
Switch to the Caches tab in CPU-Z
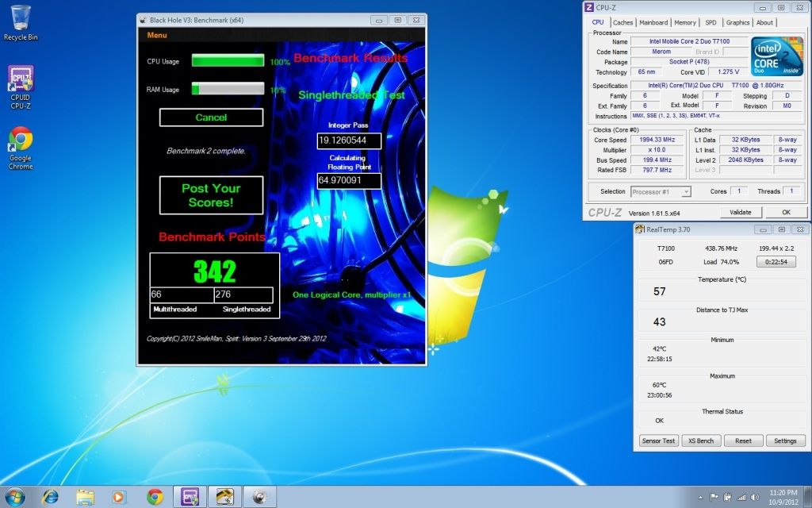tap(622, 22)
